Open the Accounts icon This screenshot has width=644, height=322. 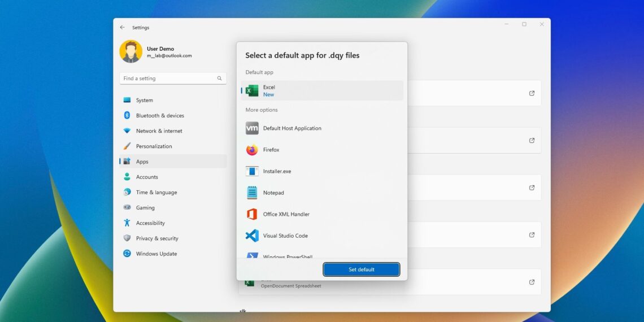click(127, 177)
